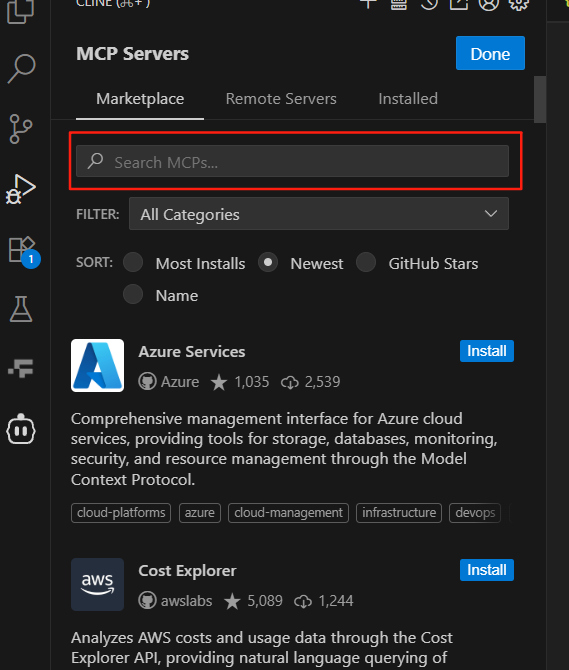Expand the All Categories filter dropdown
The image size is (569, 670).
pyautogui.click(x=319, y=214)
